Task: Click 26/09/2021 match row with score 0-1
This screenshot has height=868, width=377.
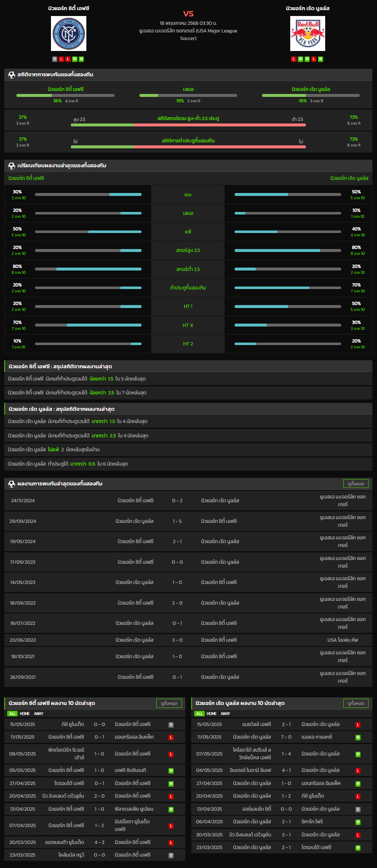Action: tap(188, 677)
